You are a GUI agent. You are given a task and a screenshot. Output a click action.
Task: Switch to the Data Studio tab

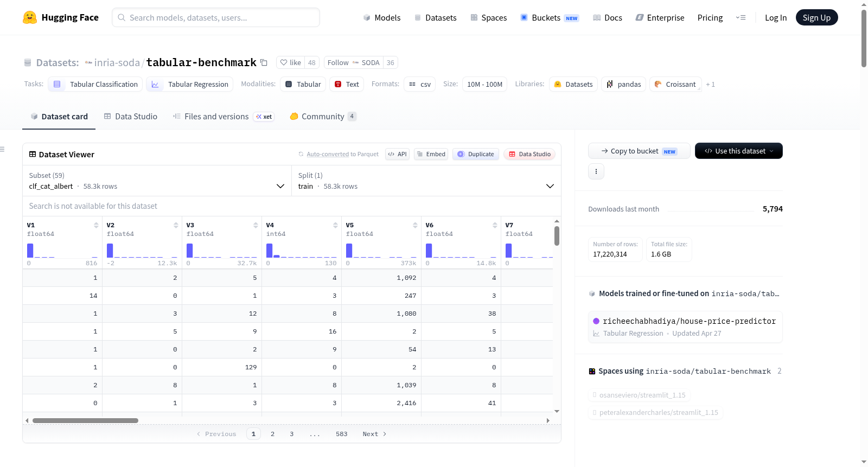pos(131,117)
